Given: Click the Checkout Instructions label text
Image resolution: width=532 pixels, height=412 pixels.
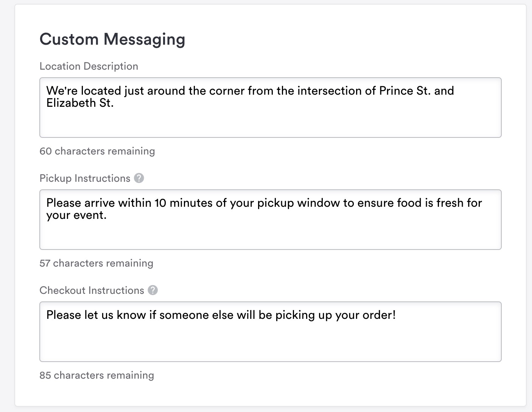Looking at the screenshot, I should pos(92,290).
